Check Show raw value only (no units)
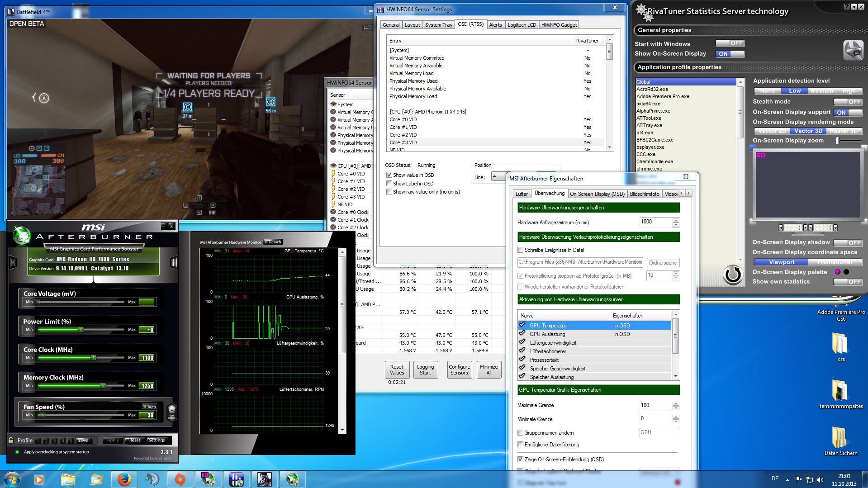 [389, 192]
